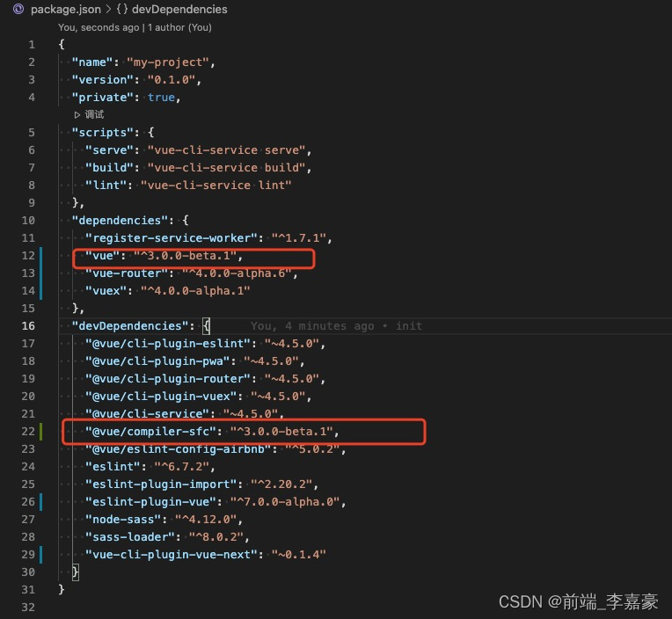Image resolution: width=672 pixels, height=619 pixels.
Task: Click "eslint-plugin-import" key
Action: coord(161,484)
